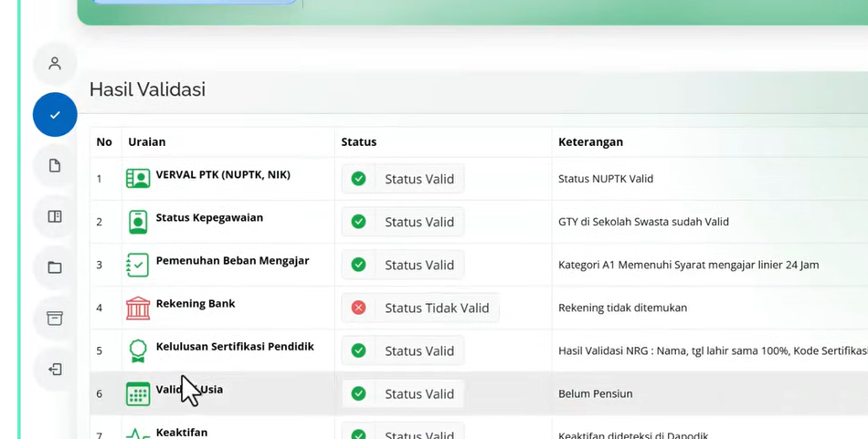
Task: Click the Rekening Bank label
Action: coord(196,304)
